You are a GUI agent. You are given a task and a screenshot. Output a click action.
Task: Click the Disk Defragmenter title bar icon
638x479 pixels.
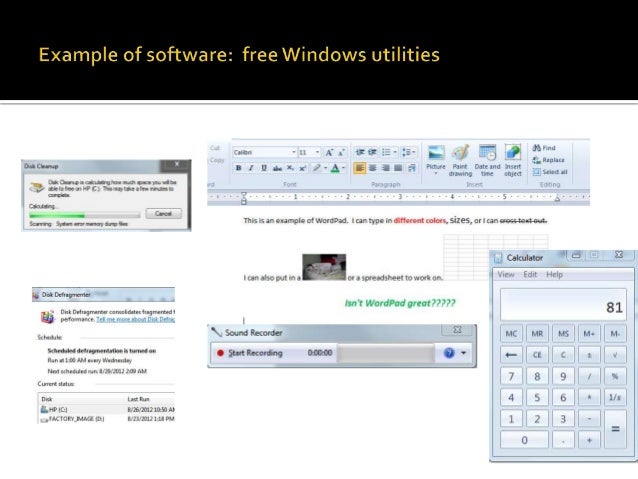(36, 295)
